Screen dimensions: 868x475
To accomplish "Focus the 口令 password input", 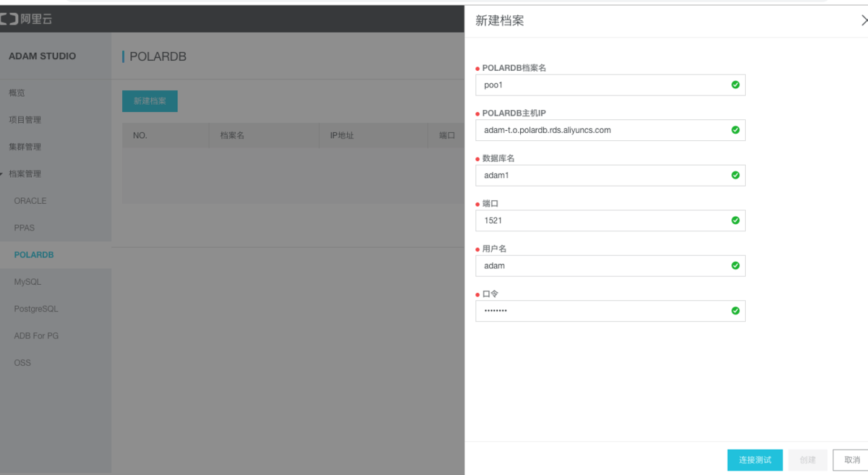I will coord(610,311).
